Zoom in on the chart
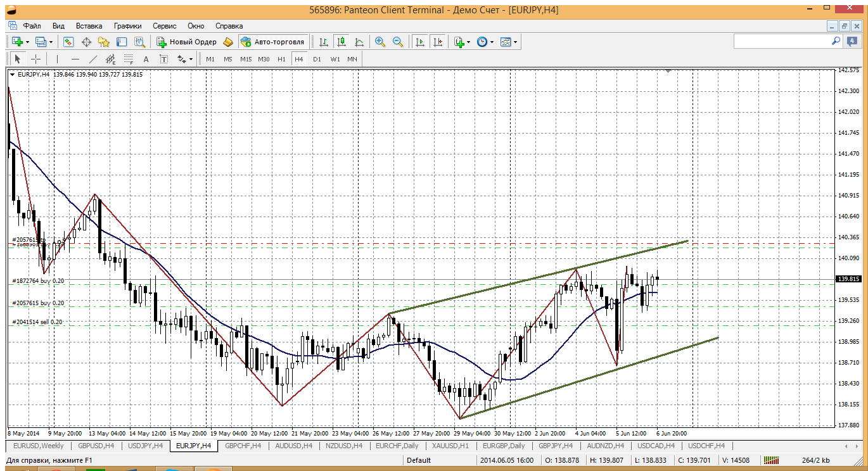 [x=380, y=42]
